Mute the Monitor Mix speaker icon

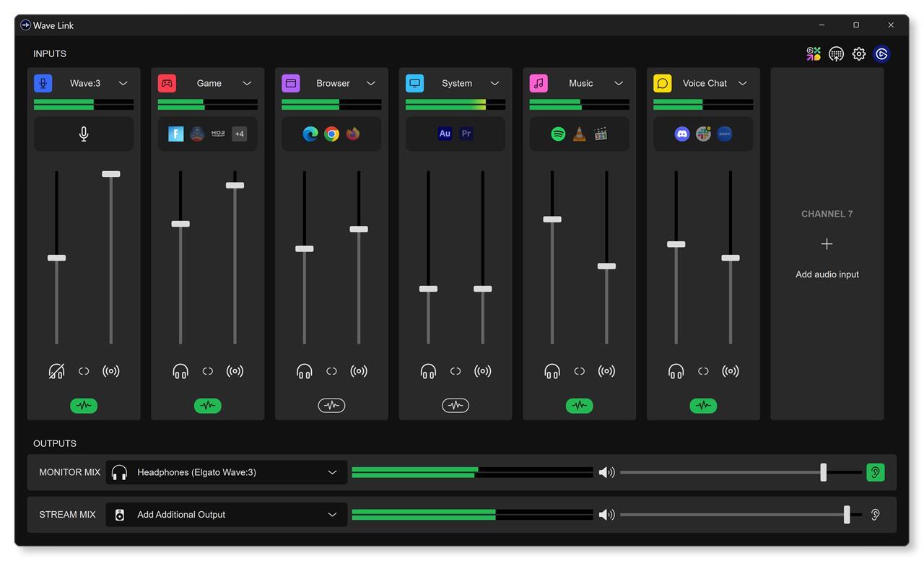pyautogui.click(x=606, y=472)
